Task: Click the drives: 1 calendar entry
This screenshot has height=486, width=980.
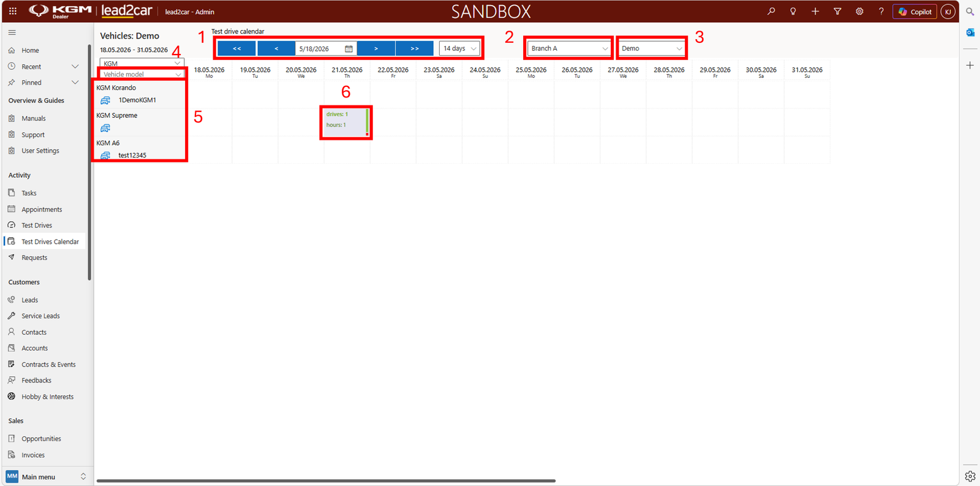Action: [x=346, y=122]
